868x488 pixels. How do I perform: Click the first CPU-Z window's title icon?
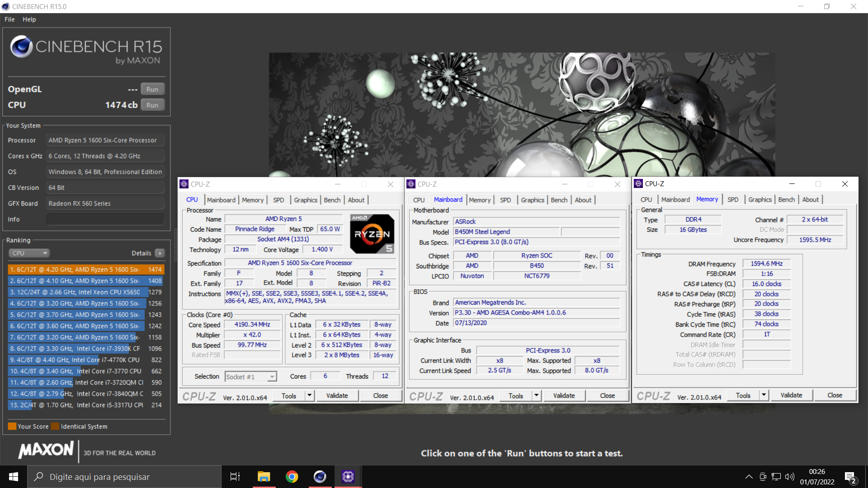click(184, 184)
